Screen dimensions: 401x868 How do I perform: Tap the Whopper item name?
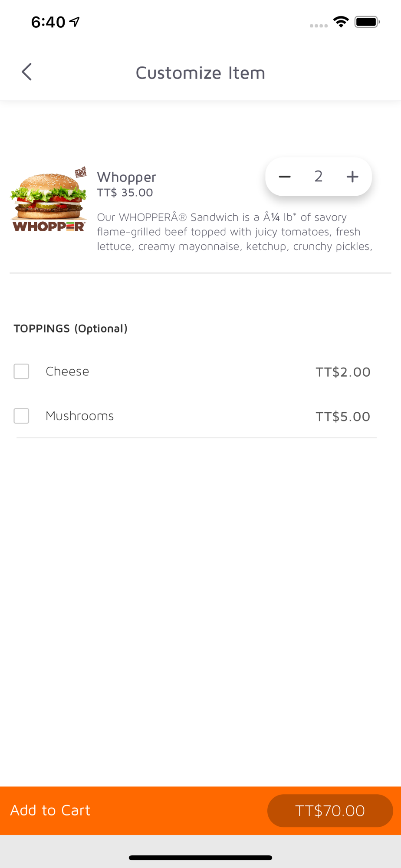coord(126,177)
